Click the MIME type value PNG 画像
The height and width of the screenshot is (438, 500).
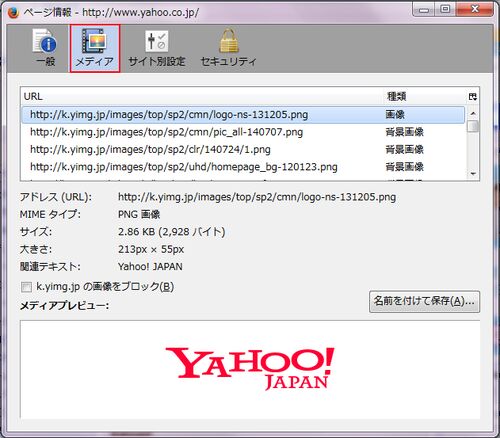(x=139, y=214)
